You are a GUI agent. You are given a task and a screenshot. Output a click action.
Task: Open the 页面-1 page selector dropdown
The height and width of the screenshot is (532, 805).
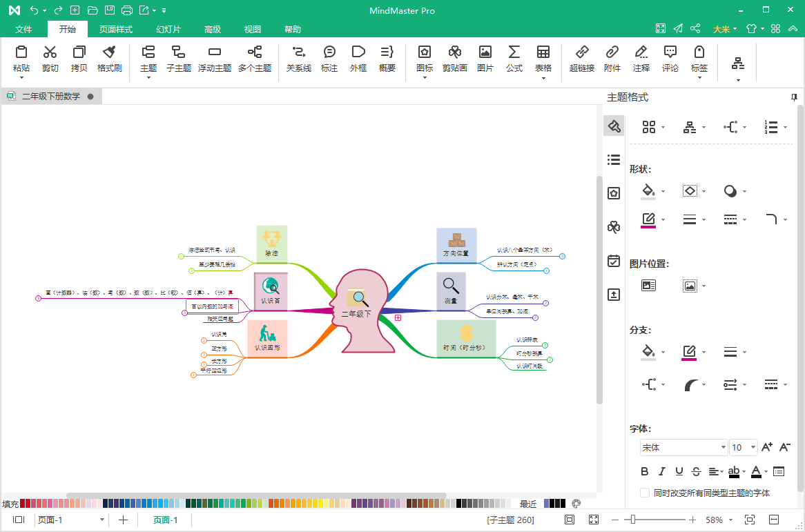(x=102, y=520)
